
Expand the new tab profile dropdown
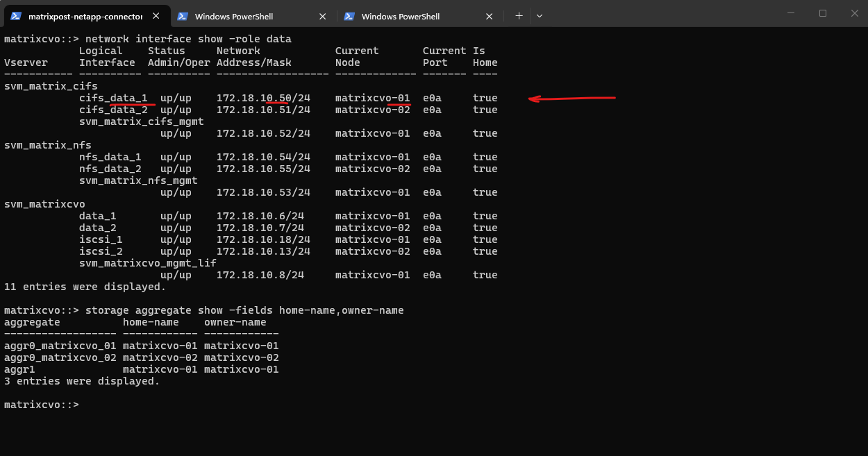540,15
